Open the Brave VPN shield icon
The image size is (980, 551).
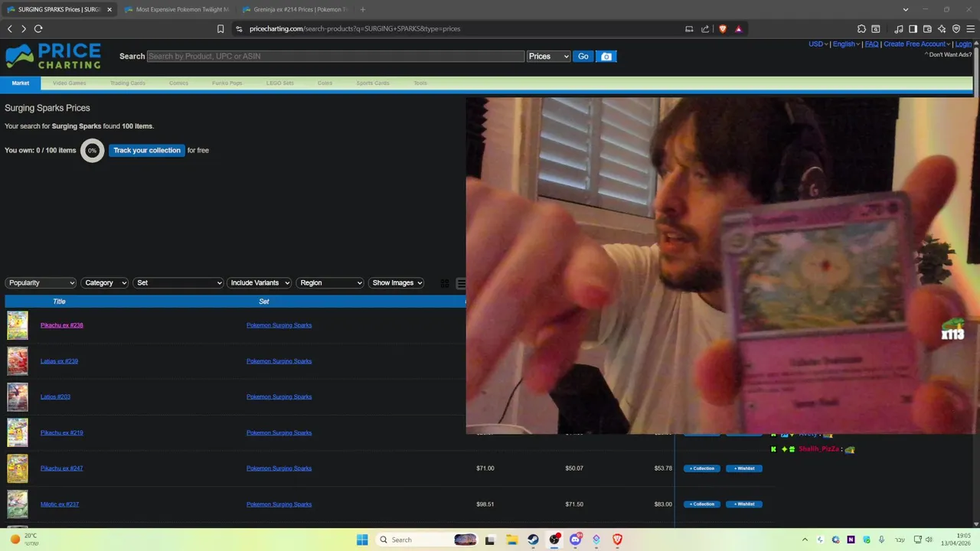click(956, 29)
